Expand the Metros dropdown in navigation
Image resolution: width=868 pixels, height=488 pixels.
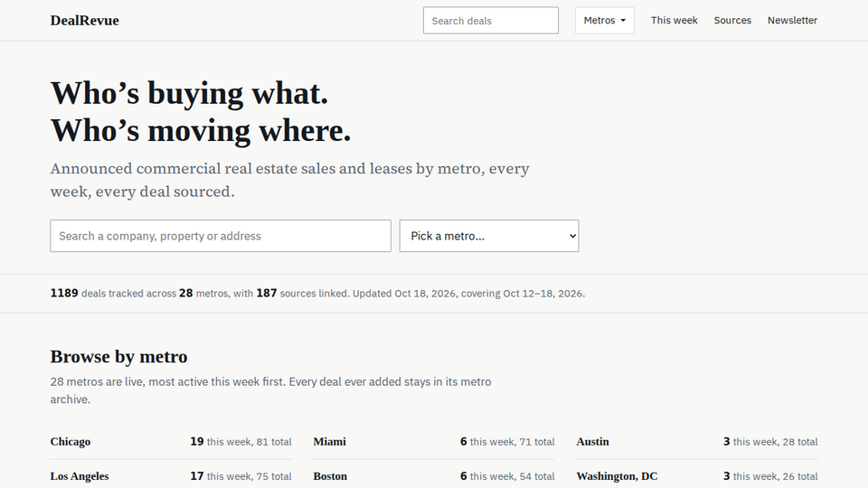click(605, 21)
